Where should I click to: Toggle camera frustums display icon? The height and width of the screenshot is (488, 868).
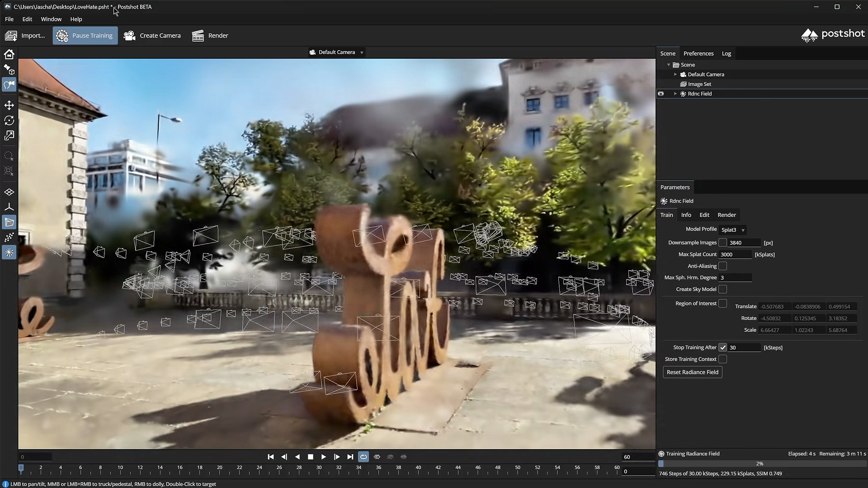pyautogui.click(x=9, y=222)
